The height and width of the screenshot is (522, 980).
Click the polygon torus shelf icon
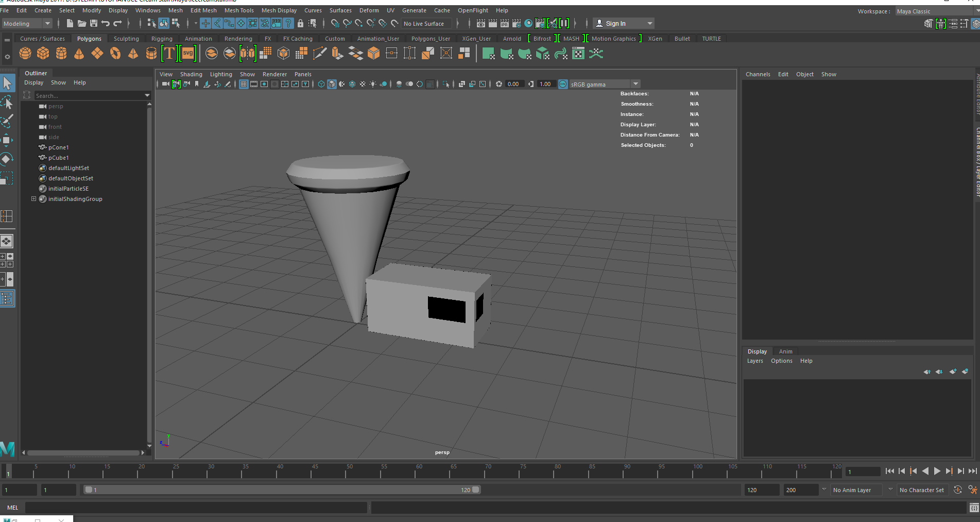(115, 53)
